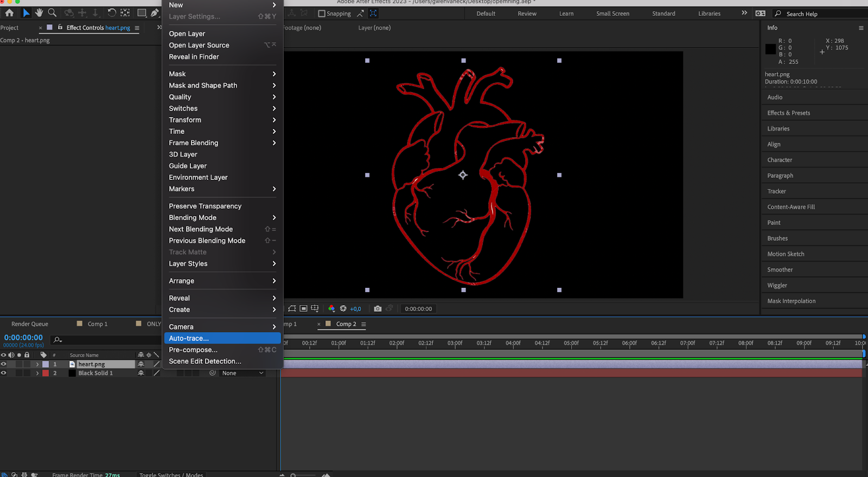
Task: Pick the Rectangle shape tool
Action: click(142, 12)
